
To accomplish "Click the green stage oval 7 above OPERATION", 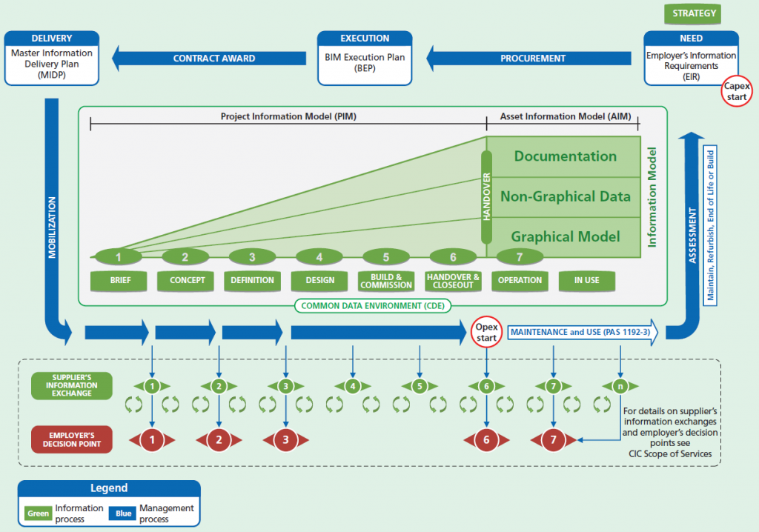I will coord(520,256).
